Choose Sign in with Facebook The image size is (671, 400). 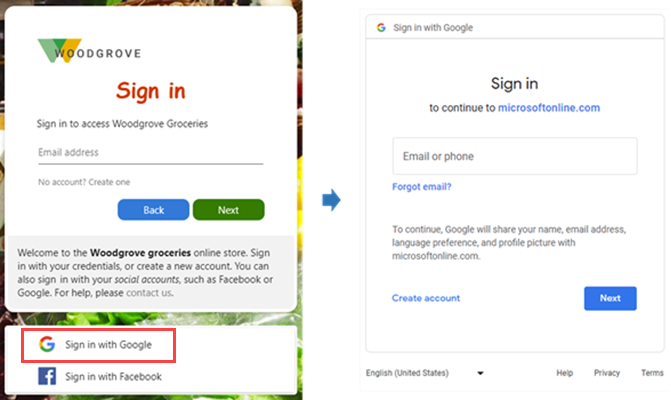point(112,376)
